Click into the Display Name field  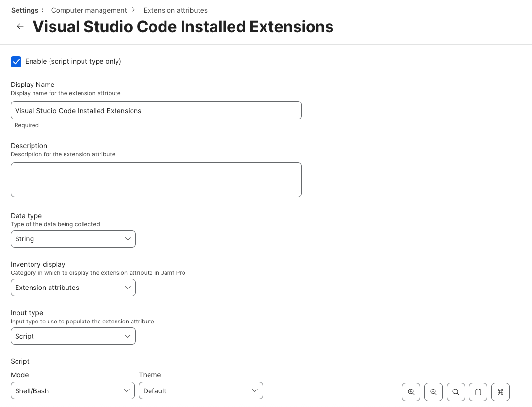[x=156, y=111]
